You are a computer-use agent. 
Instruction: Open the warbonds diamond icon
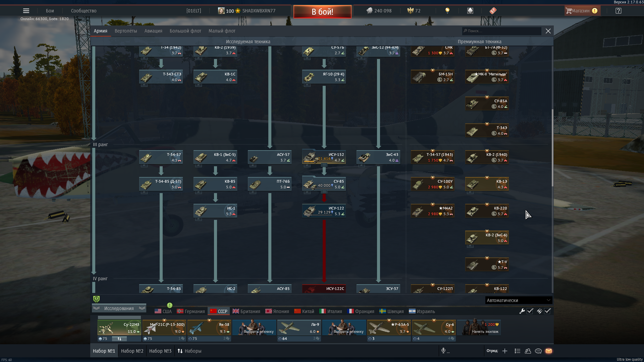[470, 11]
